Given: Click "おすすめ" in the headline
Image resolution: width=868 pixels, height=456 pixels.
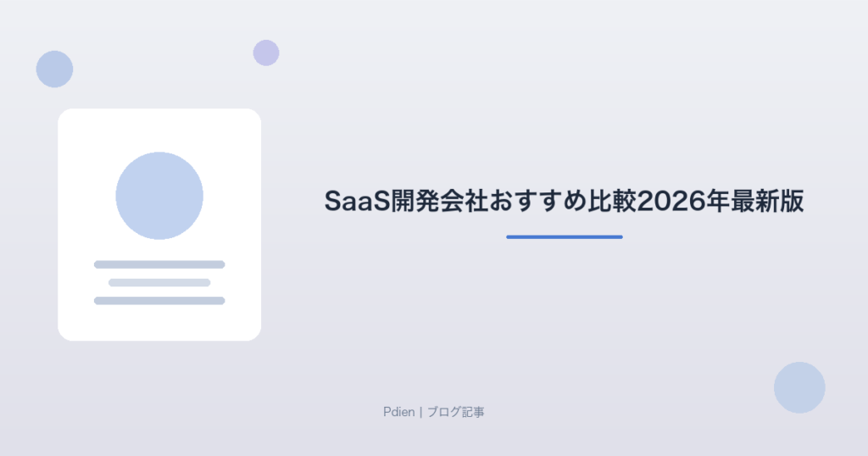Looking at the screenshot, I should click(x=537, y=201).
